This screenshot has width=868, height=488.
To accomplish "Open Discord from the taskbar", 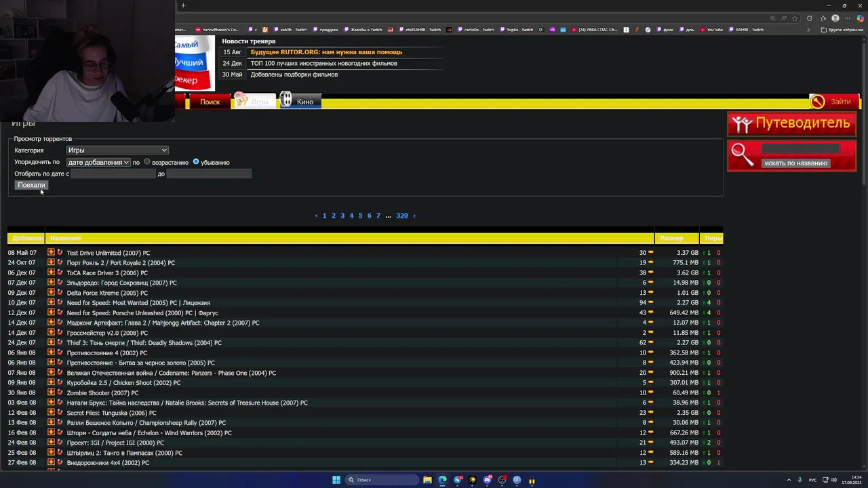I will coord(487,480).
